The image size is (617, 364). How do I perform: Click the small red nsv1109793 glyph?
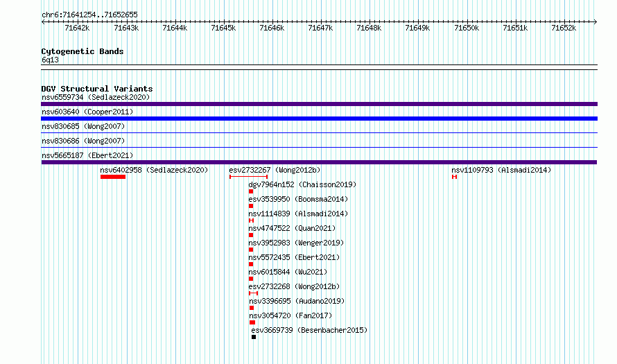pyautogui.click(x=455, y=177)
